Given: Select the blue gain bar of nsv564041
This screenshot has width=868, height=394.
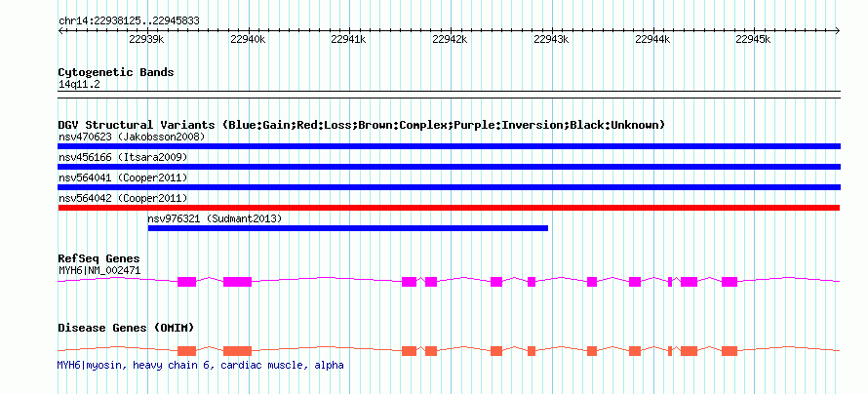Looking at the screenshot, I should tap(449, 187).
